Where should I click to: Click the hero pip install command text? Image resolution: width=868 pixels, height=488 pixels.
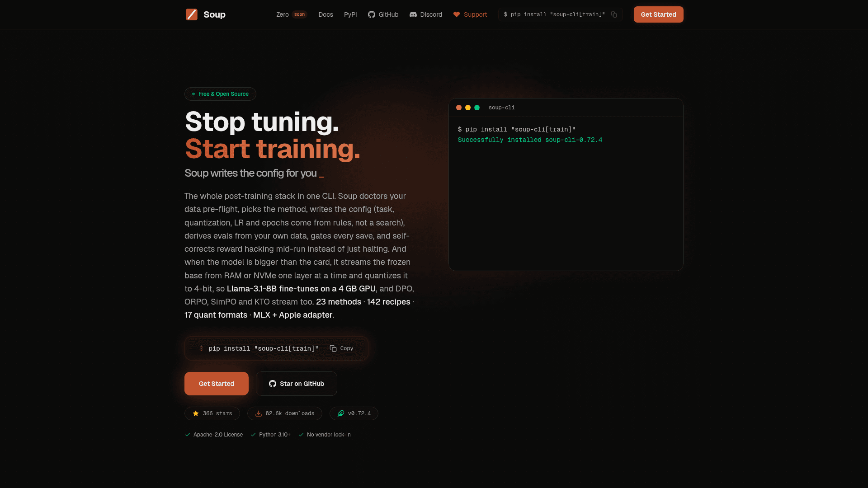264,348
